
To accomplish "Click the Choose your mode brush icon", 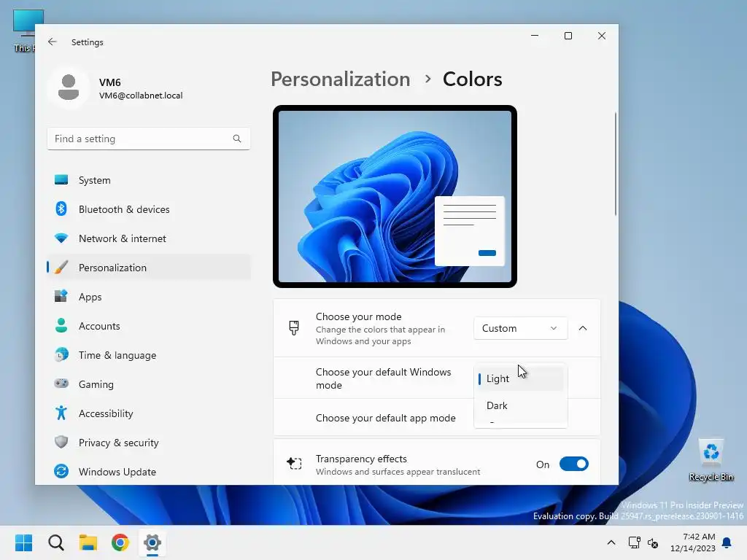I will tap(294, 328).
